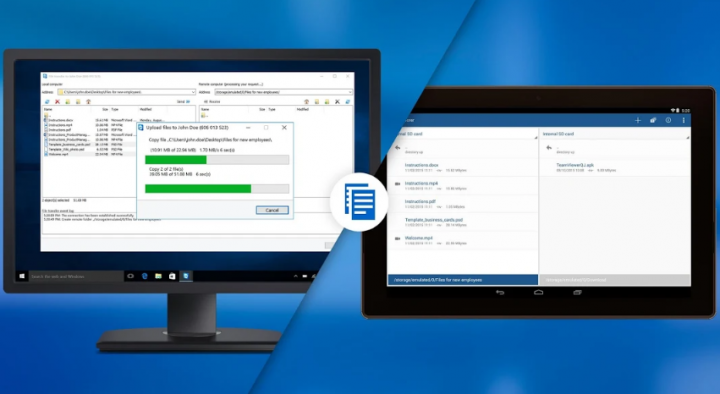Launch Microsoft Edge from the taskbar
This screenshot has width=720, height=394.
click(145, 276)
